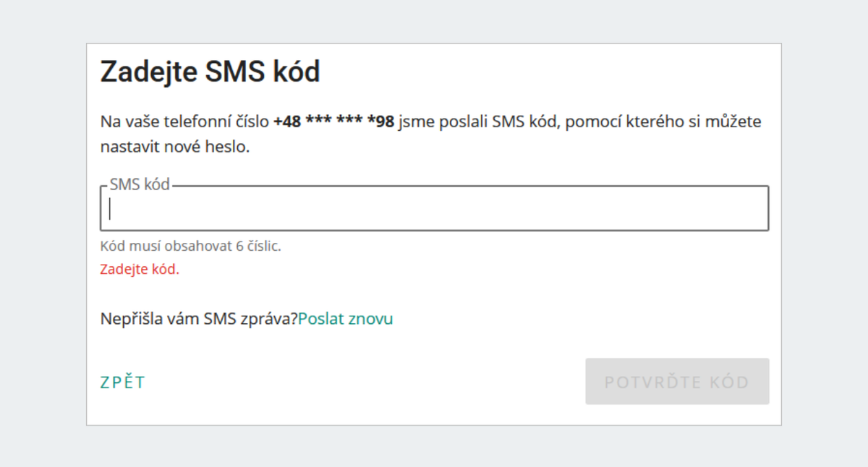Go back using the ZPĚT button
868x467 pixels.
click(122, 382)
